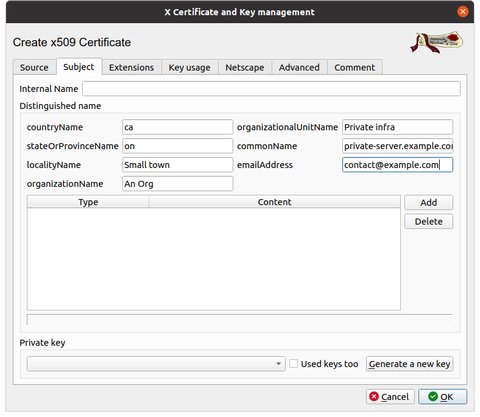This screenshot has height=417, width=480.
Task: Select the Subject tab
Action: coord(79,67)
